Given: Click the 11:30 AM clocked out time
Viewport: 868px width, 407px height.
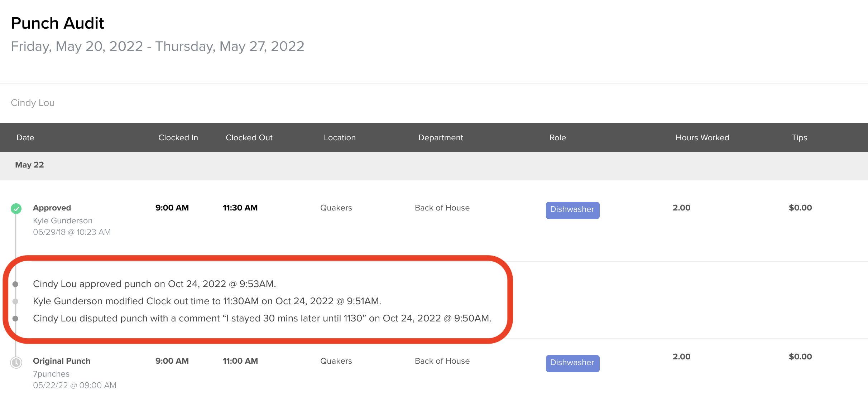Looking at the screenshot, I should (240, 208).
